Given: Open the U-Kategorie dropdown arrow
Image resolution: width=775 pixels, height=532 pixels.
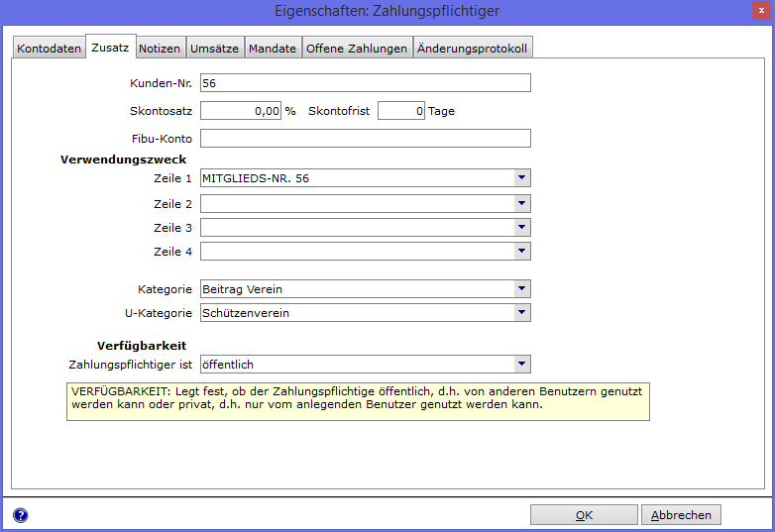Looking at the screenshot, I should [x=521, y=312].
